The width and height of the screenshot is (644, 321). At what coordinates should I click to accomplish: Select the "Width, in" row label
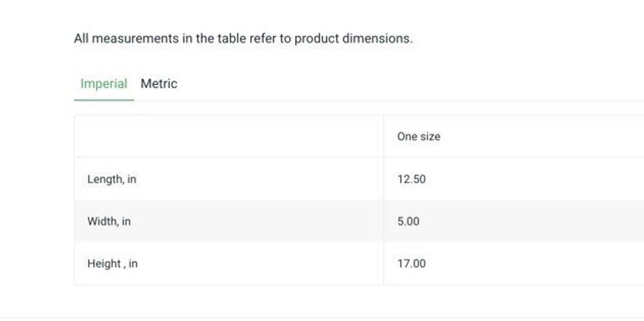point(109,221)
